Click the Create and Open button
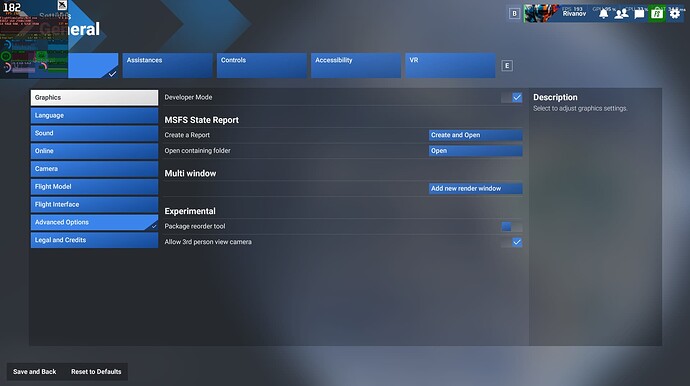 coord(475,135)
